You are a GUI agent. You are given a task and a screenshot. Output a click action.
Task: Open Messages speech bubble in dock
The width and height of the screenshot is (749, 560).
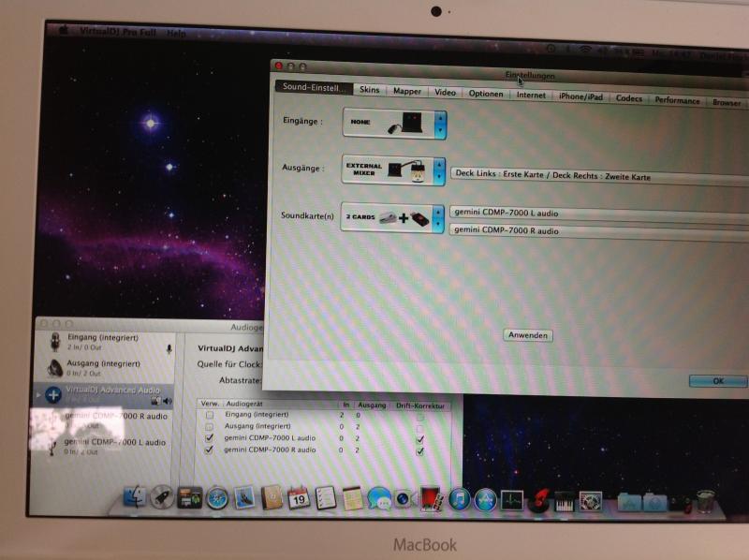[x=380, y=499]
